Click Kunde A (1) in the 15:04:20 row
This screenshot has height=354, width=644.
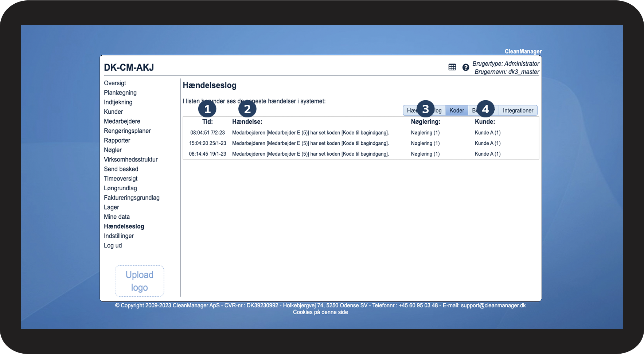coord(488,143)
